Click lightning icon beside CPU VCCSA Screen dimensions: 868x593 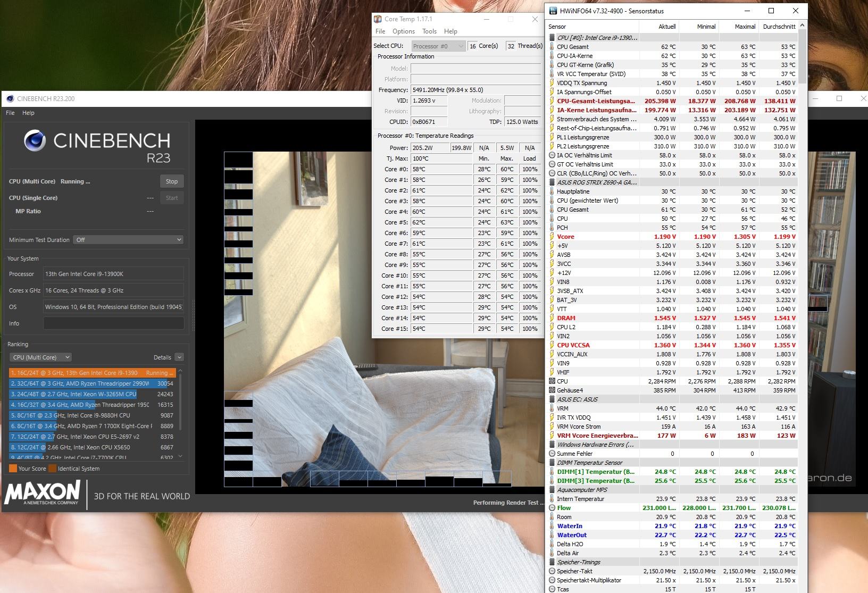[552, 345]
